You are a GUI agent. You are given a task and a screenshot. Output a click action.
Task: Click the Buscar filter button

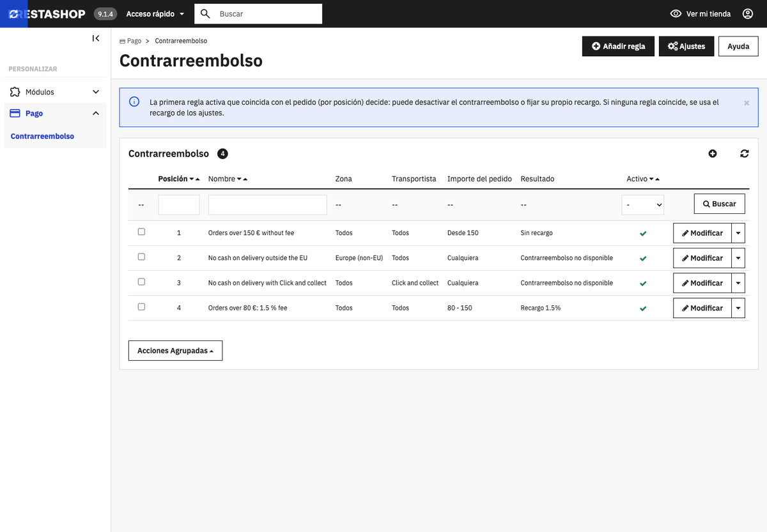click(720, 204)
